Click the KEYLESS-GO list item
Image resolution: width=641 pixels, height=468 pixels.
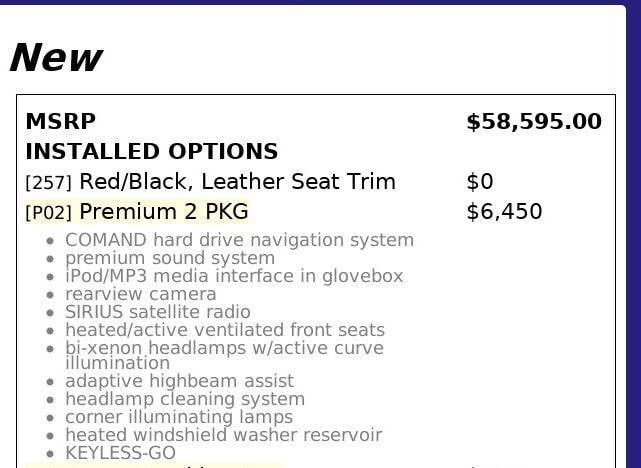pos(120,453)
